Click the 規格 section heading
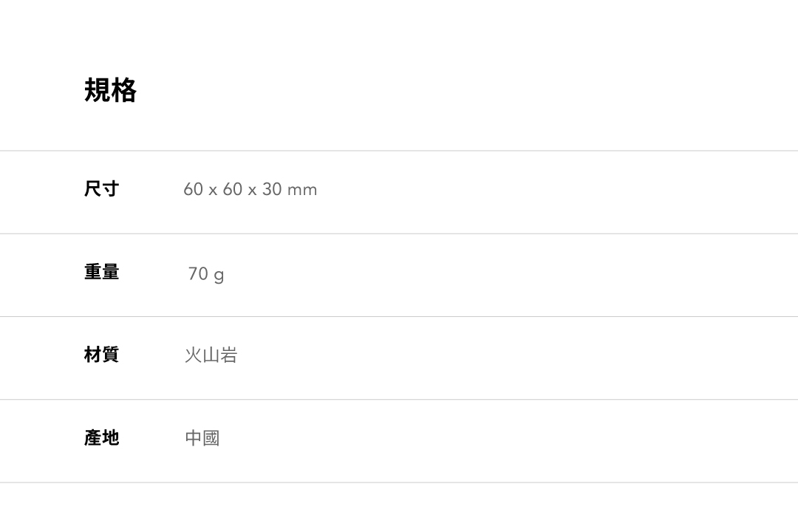This screenshot has width=798, height=532. point(110,90)
